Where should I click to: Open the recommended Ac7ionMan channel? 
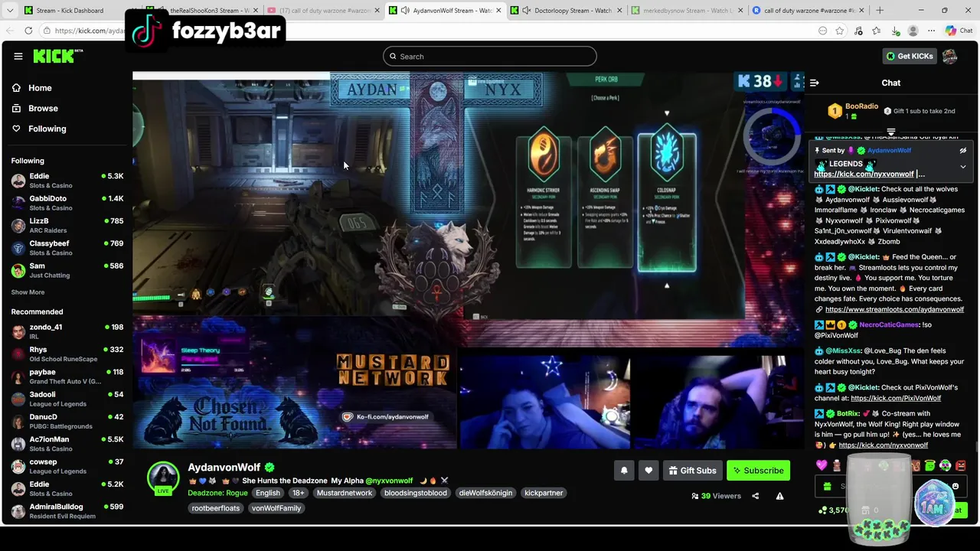pyautogui.click(x=67, y=444)
